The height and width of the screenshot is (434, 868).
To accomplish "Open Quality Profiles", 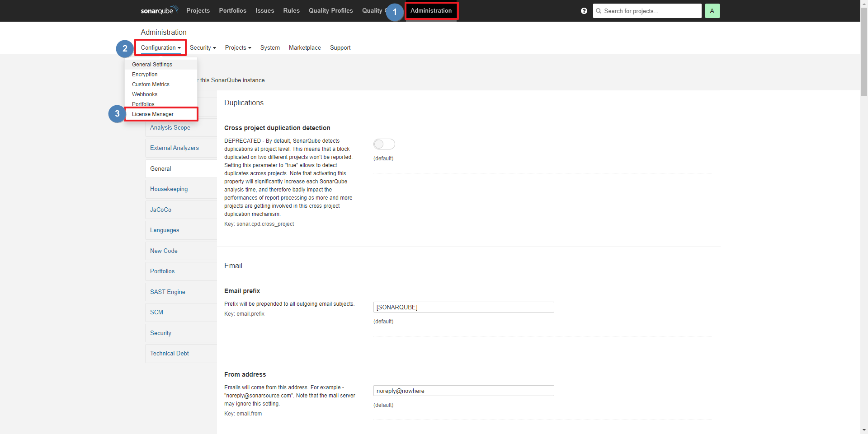I will [331, 10].
